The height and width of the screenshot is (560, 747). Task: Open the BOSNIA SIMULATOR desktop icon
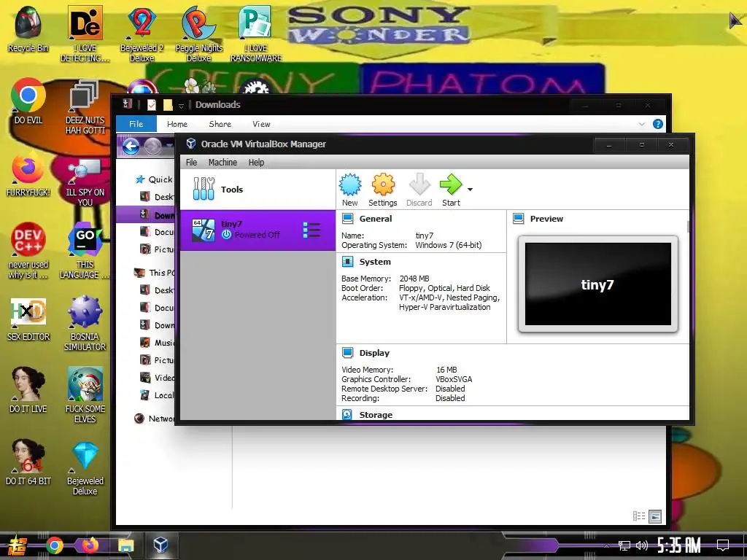[x=85, y=324]
